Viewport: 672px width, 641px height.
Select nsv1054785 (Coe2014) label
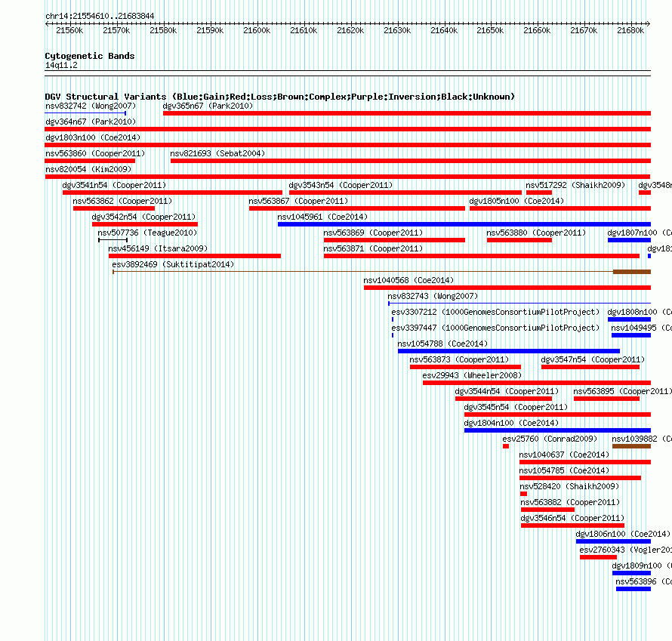click(x=564, y=470)
